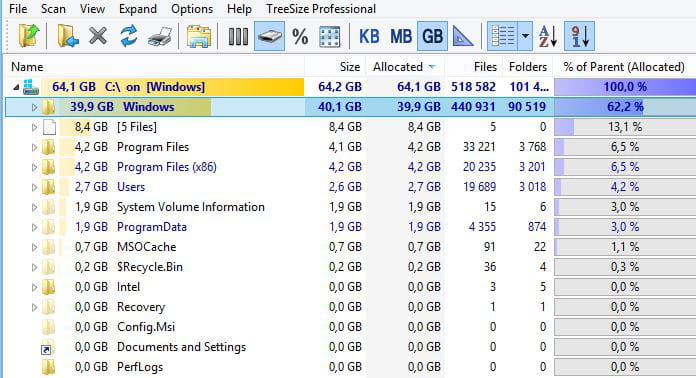Toggle allocated space drive icon
The width and height of the screenshot is (696, 378).
(269, 36)
